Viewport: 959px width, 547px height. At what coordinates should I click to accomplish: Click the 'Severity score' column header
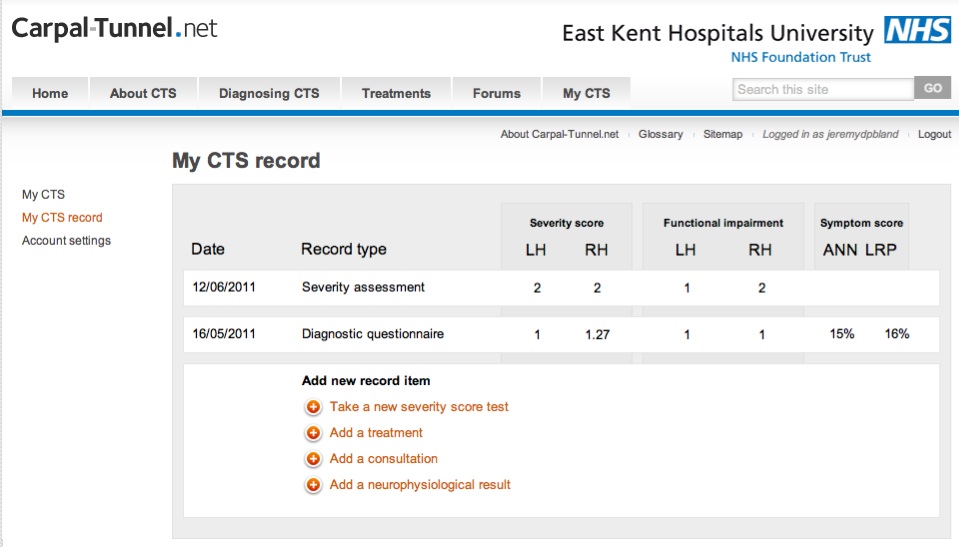point(567,223)
